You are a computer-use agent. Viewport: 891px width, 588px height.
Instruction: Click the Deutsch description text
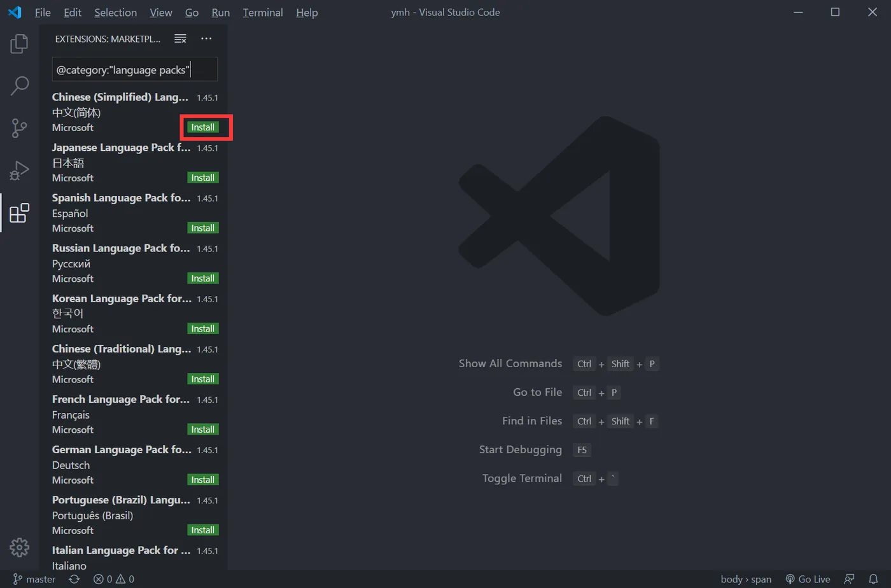tap(71, 465)
